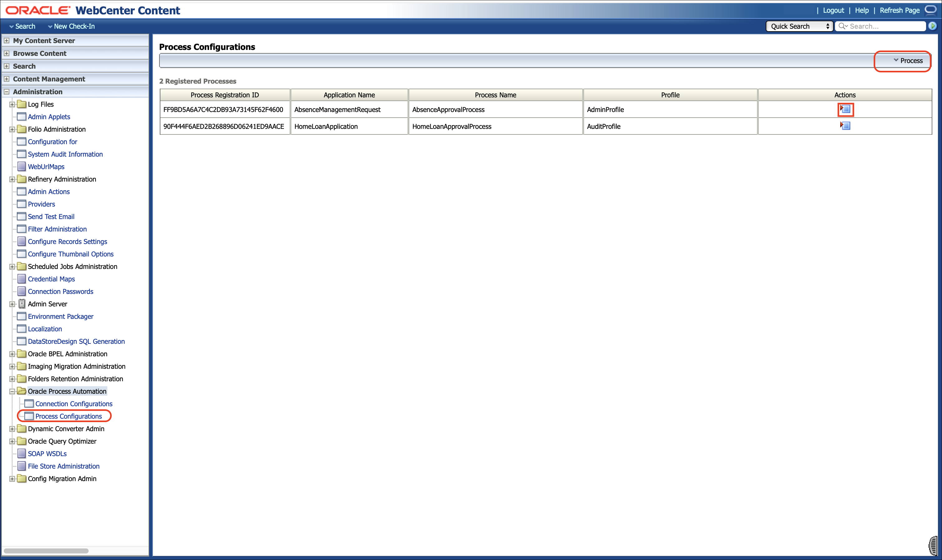Click the Connection Configurations page icon
The image size is (942, 560).
29,403
